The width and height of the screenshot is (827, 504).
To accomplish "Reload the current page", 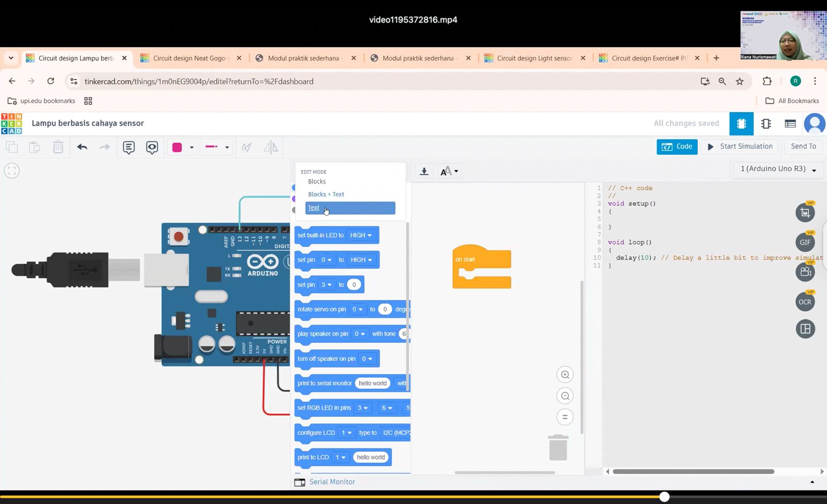I will click(x=51, y=81).
